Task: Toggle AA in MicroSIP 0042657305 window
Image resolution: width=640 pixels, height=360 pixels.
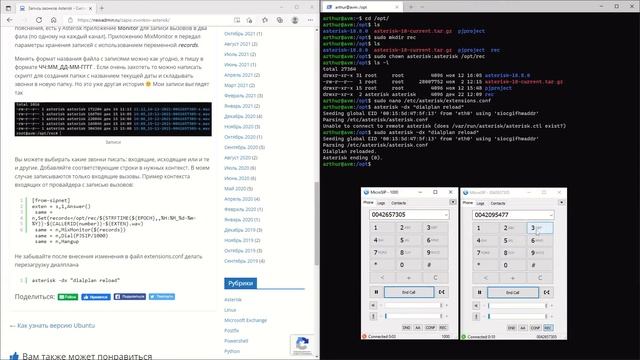Action: pyautogui.click(x=523, y=328)
